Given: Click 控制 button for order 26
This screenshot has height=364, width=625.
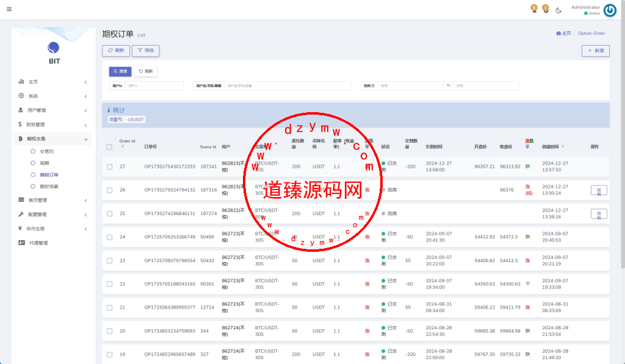Looking at the screenshot, I should click(x=599, y=190).
